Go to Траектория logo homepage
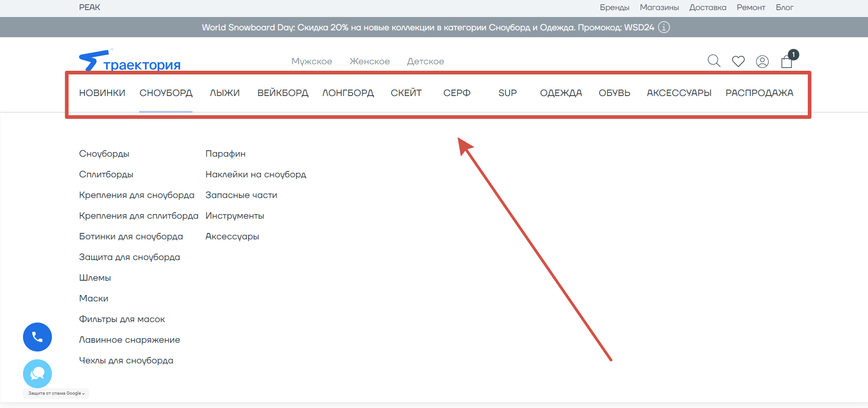The image size is (868, 408). (x=130, y=61)
